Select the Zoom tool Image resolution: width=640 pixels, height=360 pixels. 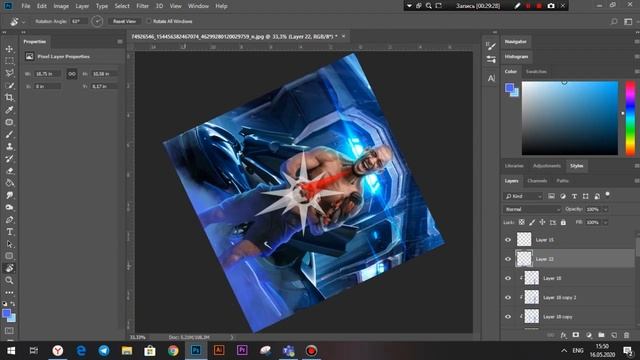9,280
